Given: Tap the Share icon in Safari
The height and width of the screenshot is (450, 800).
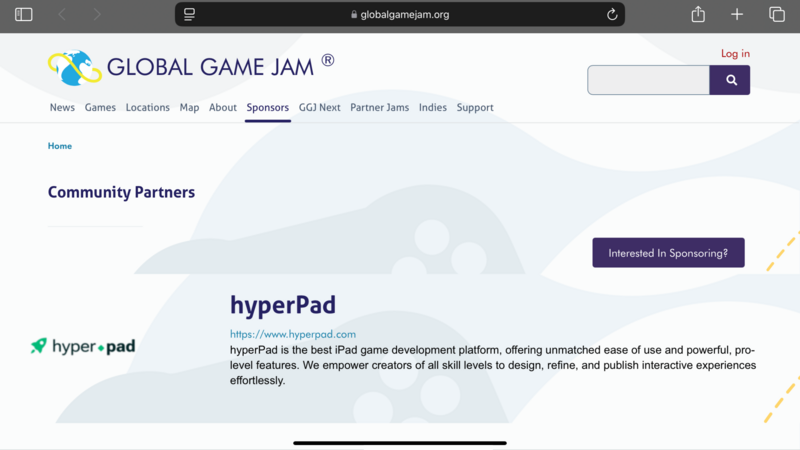Looking at the screenshot, I should (698, 14).
